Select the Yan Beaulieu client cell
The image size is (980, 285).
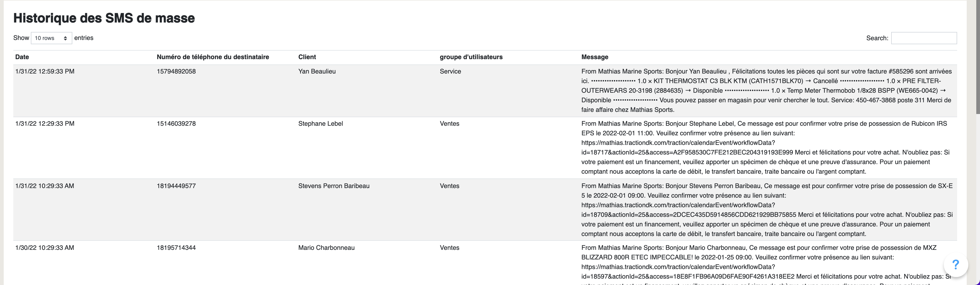(317, 72)
